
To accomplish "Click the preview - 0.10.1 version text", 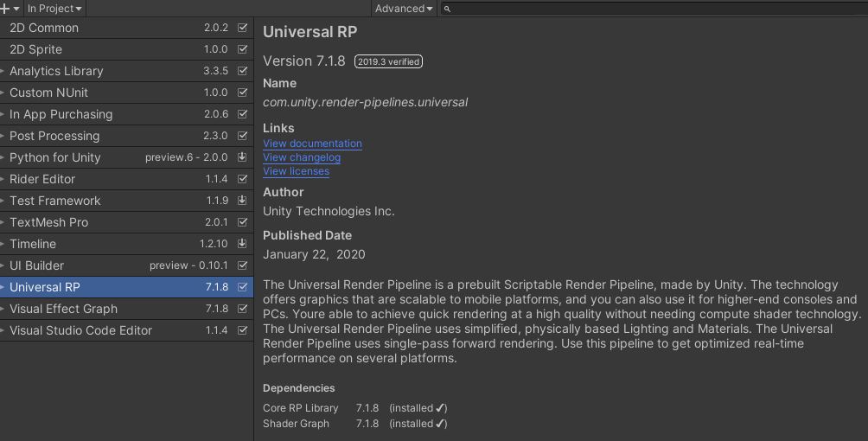I will tap(188, 265).
